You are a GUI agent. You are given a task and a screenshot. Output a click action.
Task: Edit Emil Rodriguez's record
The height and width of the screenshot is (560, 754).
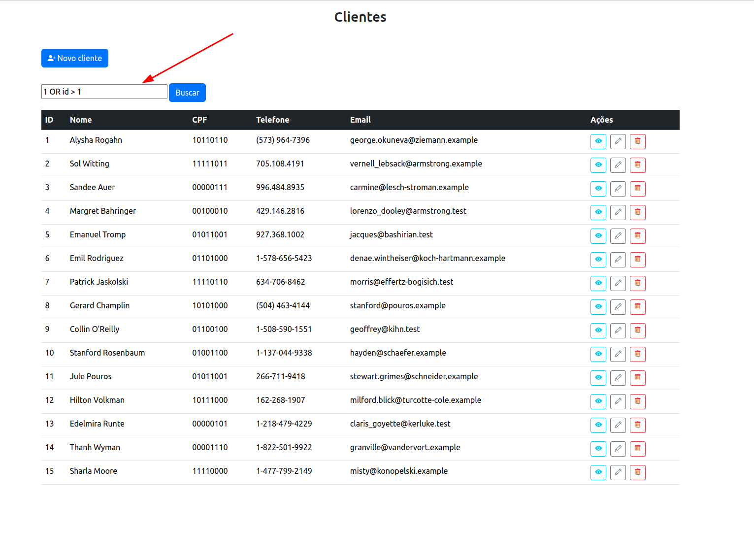click(618, 260)
